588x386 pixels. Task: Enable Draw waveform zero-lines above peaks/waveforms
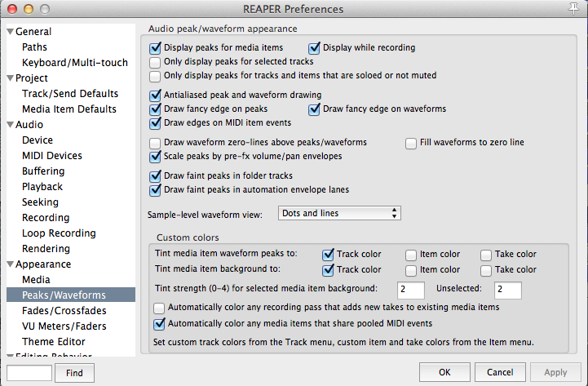[x=155, y=143]
